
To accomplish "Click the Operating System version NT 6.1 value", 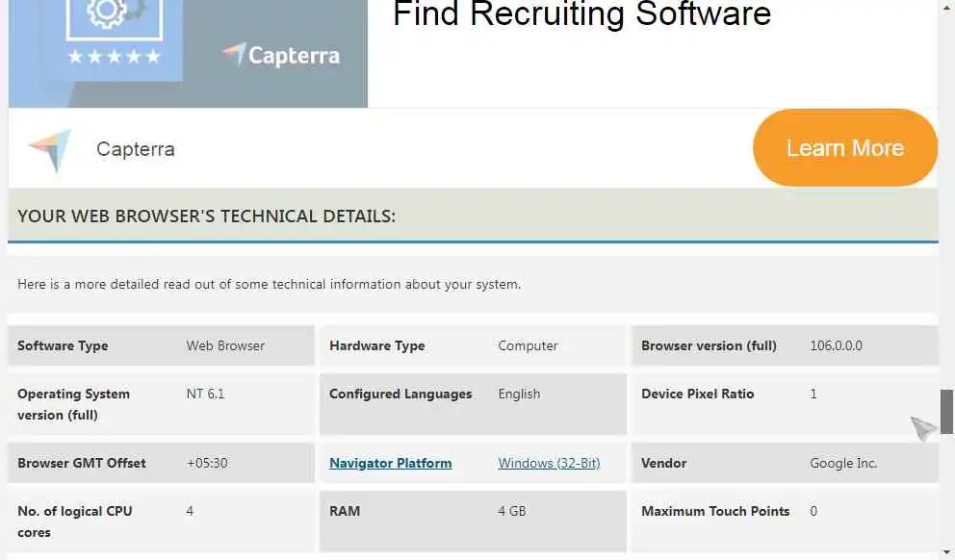I will [x=205, y=394].
